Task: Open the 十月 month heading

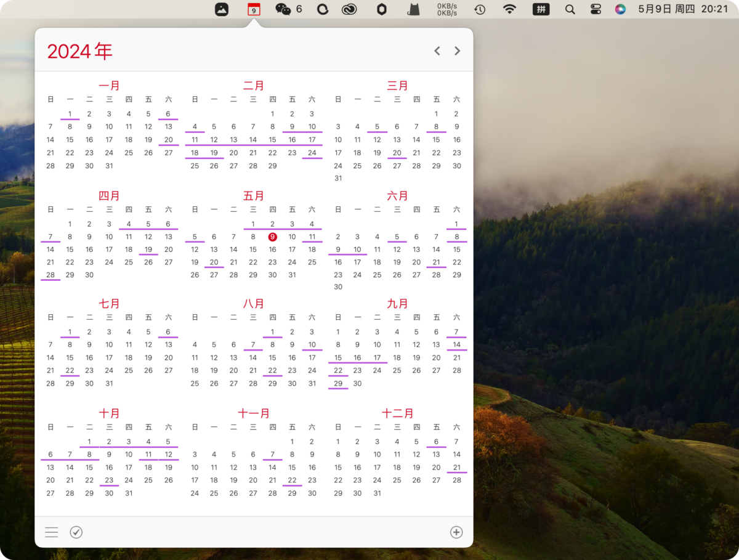Action: click(x=109, y=413)
